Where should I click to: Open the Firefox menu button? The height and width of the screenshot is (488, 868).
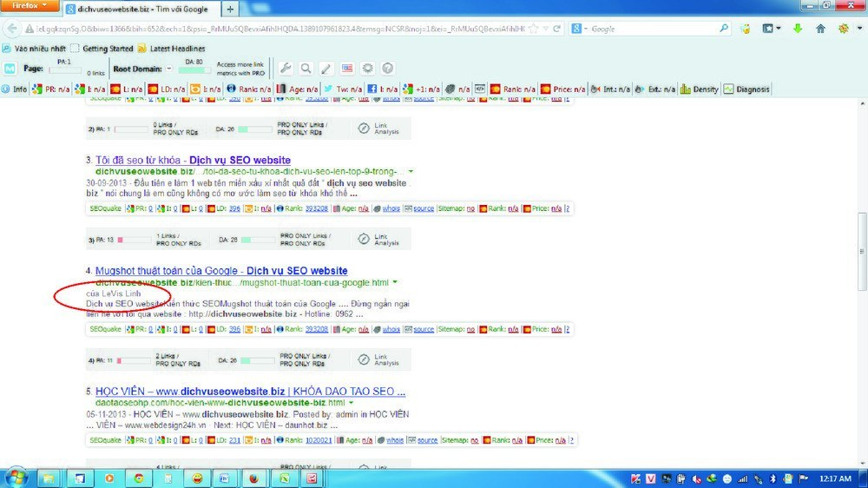29,5
